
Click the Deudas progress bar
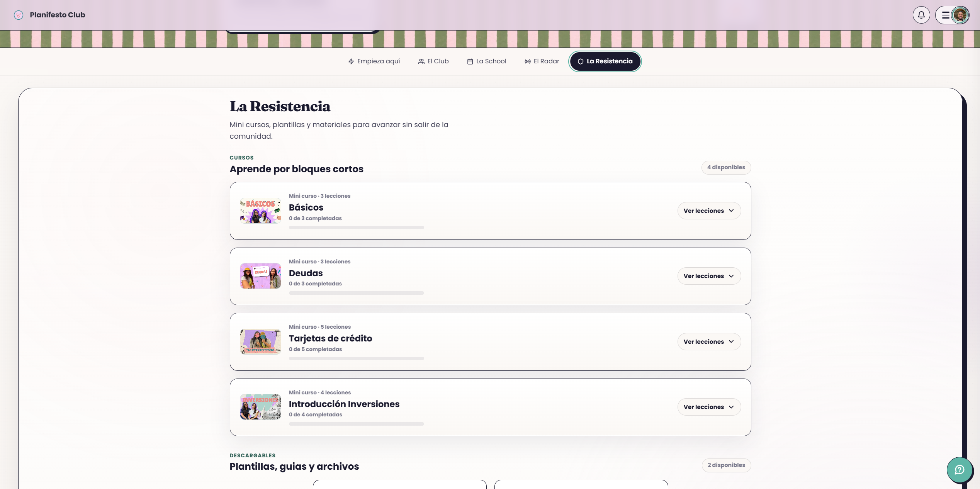point(357,293)
